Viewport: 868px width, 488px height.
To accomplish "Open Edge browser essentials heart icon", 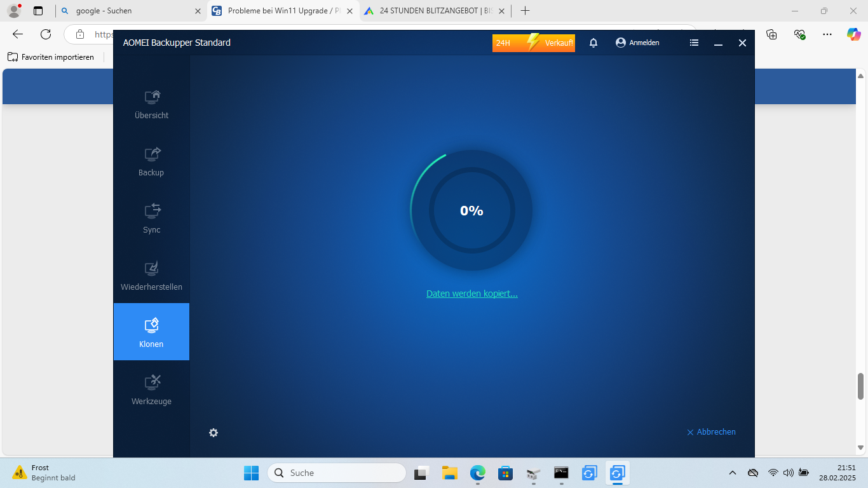I will (799, 34).
